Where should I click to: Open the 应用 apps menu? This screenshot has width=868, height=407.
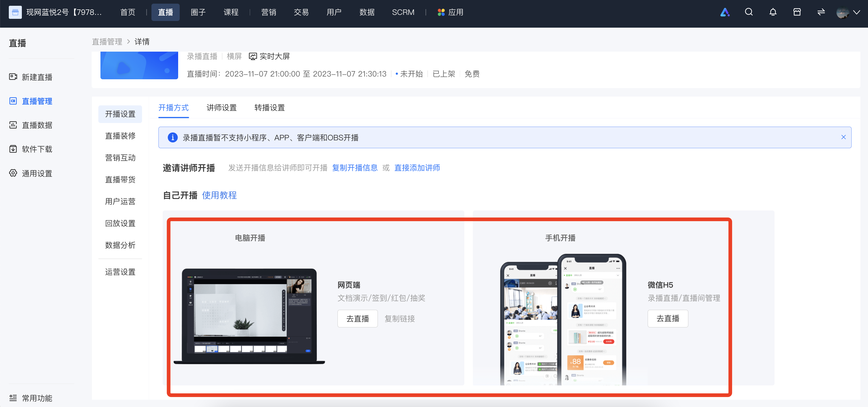tap(450, 12)
